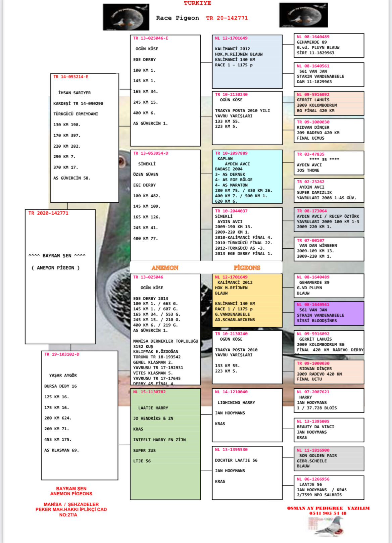
Task: Select phone number "0541 905 54 48"
Action: [x=328, y=513]
